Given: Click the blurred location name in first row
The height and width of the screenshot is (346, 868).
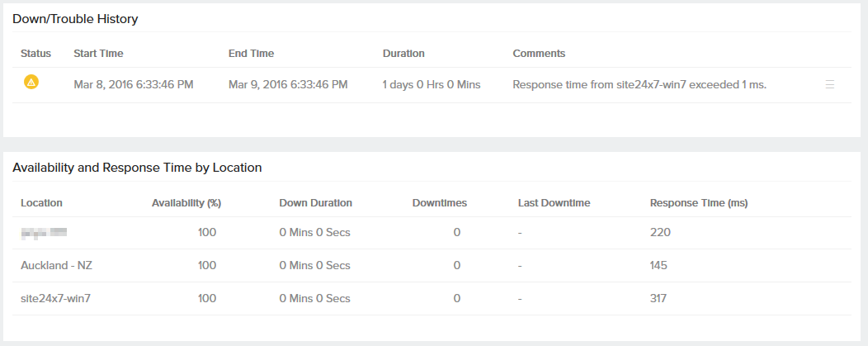Looking at the screenshot, I should pos(44,233).
